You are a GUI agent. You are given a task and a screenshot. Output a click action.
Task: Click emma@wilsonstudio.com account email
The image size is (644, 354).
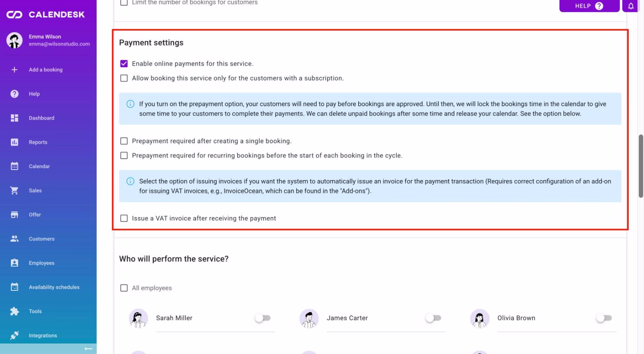(59, 44)
